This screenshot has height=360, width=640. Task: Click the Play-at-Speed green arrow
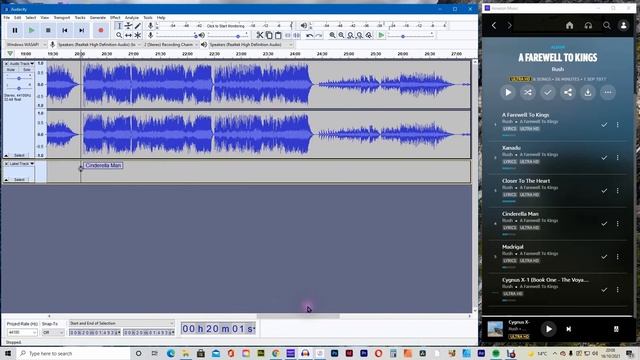(381, 35)
